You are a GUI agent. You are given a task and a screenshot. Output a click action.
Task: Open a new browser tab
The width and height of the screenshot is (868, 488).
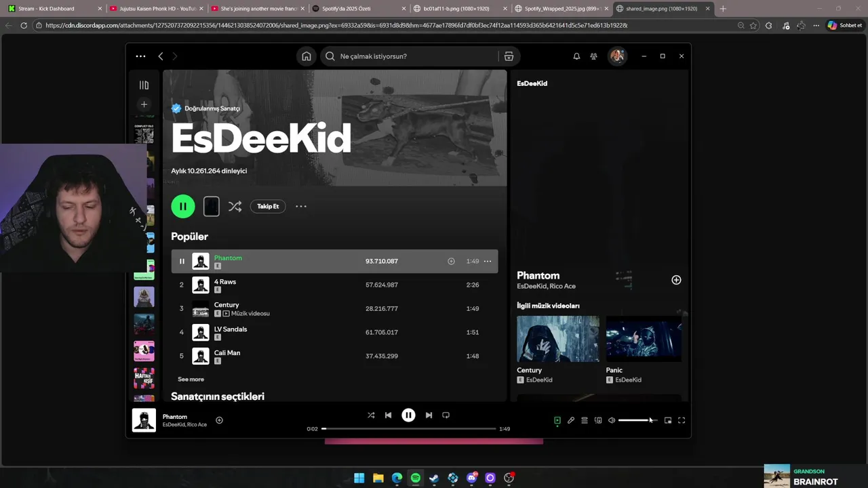[723, 9]
